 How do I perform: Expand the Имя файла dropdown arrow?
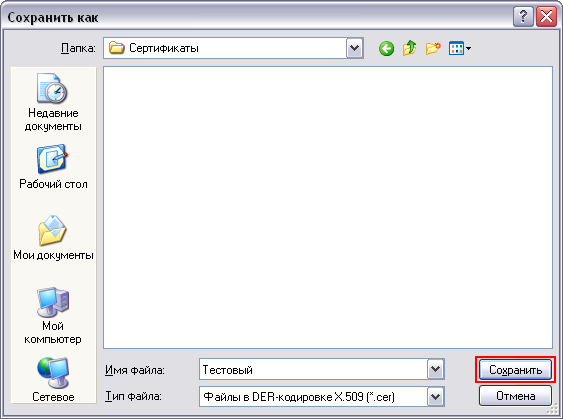pos(436,369)
